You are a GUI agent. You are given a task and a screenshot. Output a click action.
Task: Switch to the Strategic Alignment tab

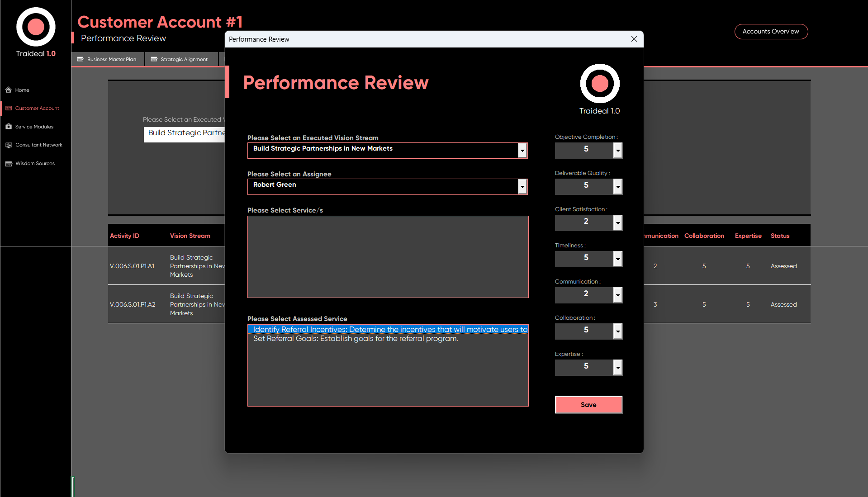(x=184, y=59)
